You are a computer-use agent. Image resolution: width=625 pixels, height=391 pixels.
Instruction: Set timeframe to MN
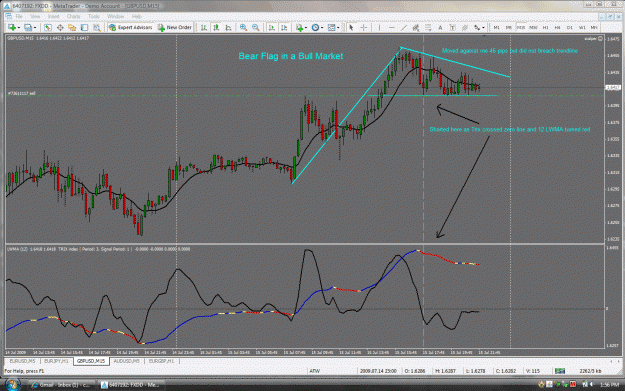[x=594, y=28]
